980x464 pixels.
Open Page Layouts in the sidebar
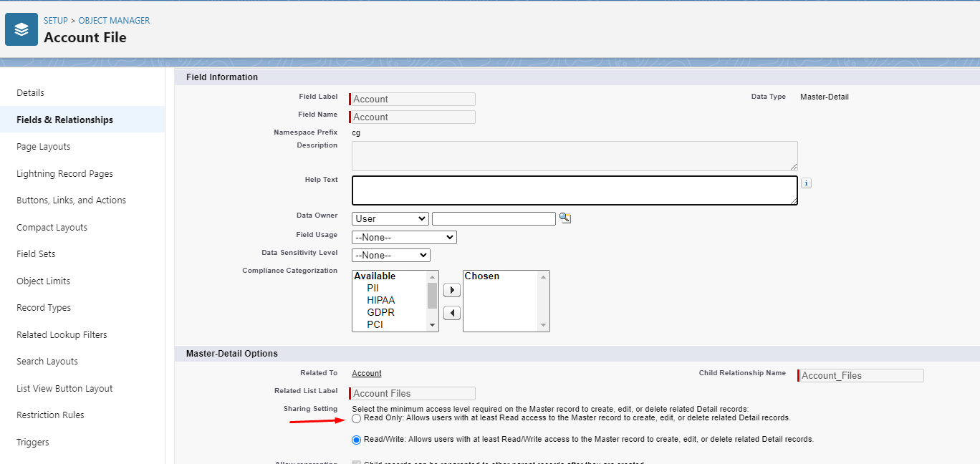[x=44, y=147]
